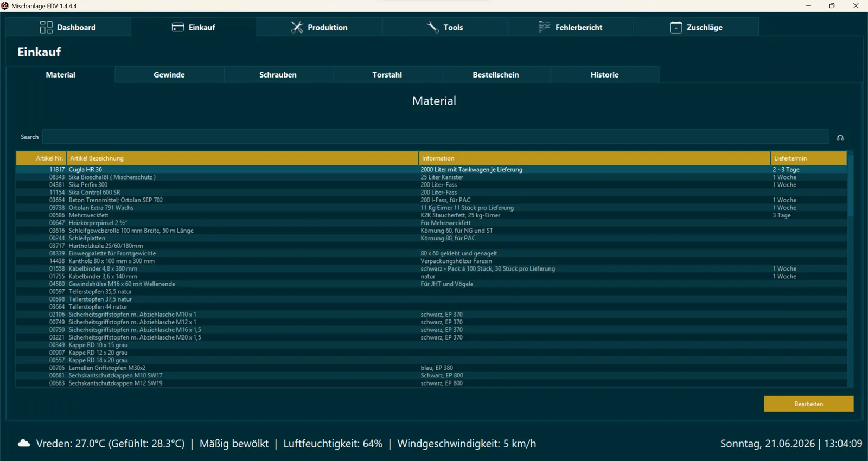Open Produktion via its tools icon
This screenshot has width=868, height=461.
(297, 27)
